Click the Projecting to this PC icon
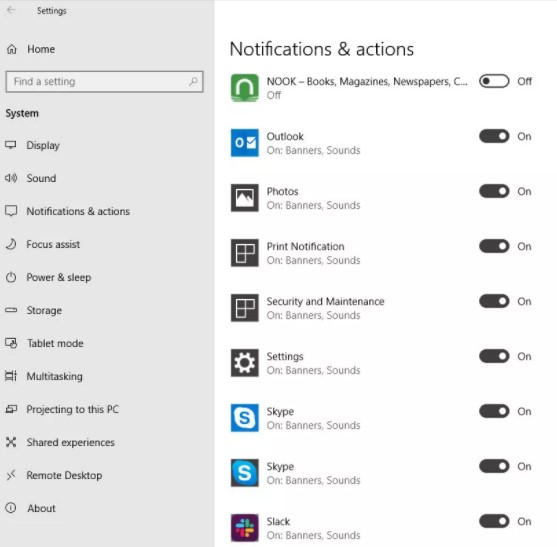557x547 pixels. [x=11, y=409]
